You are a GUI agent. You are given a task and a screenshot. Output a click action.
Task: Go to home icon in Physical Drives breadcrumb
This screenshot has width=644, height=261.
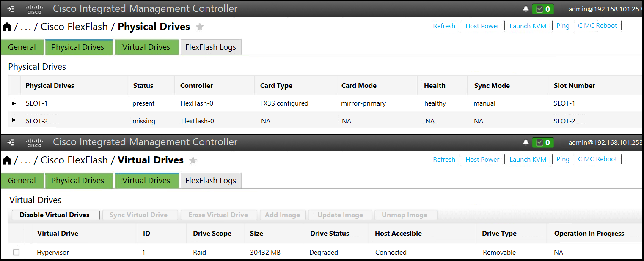click(x=7, y=27)
